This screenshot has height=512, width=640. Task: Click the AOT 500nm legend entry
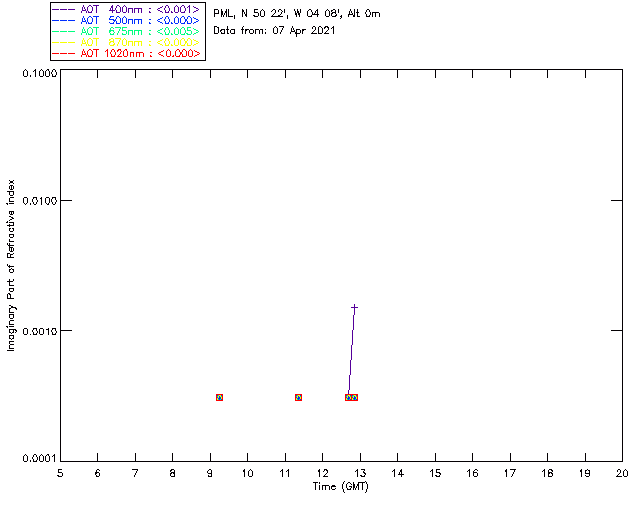(x=126, y=20)
